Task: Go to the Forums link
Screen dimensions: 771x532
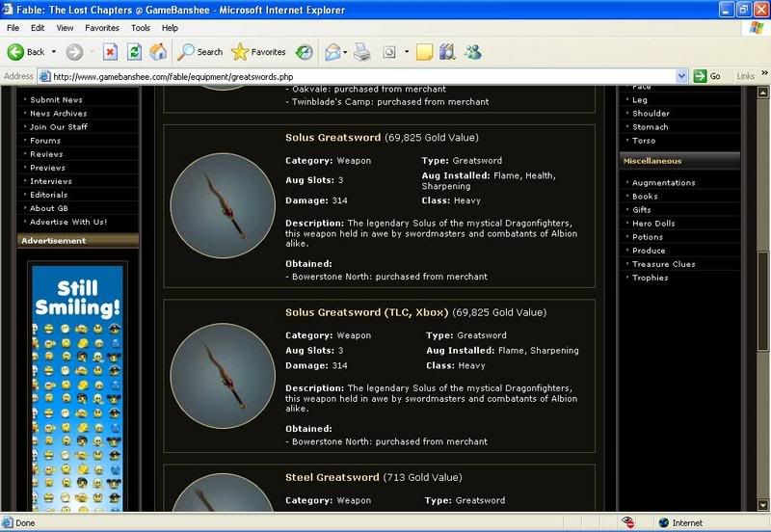Action: 45,141
